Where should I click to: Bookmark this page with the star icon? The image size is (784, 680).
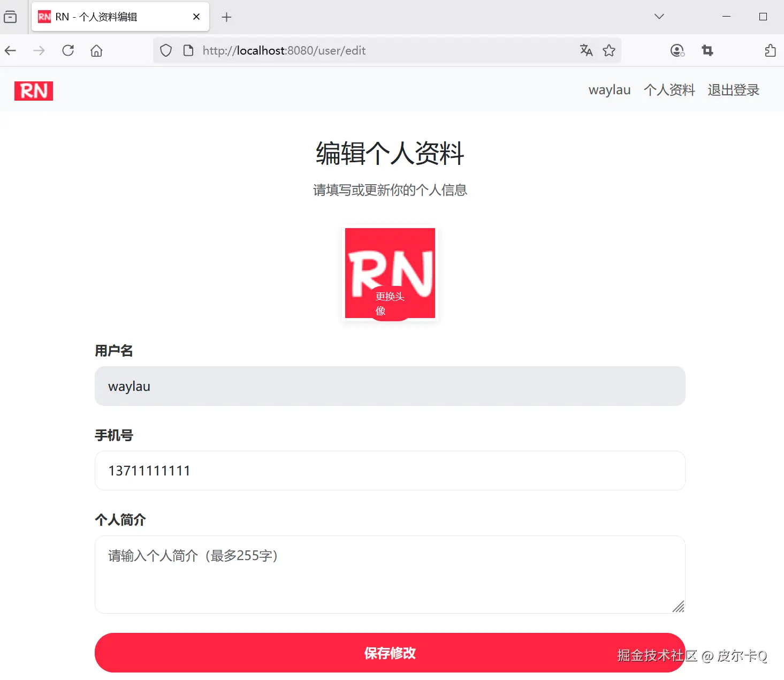coord(610,50)
